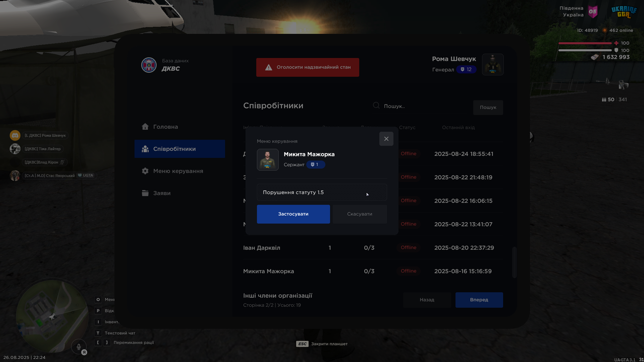Click the search magnifier icon
This screenshot has height=362, width=644.
coord(376,106)
